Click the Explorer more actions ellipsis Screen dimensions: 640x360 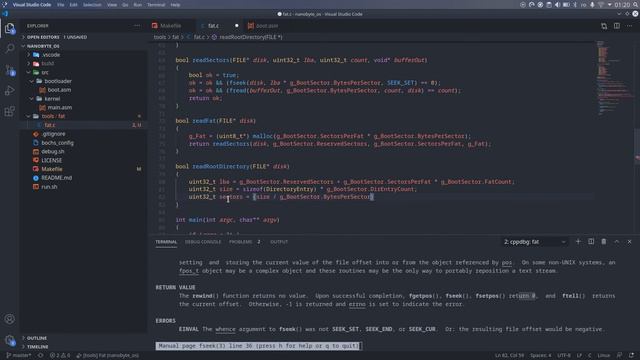[137, 26]
